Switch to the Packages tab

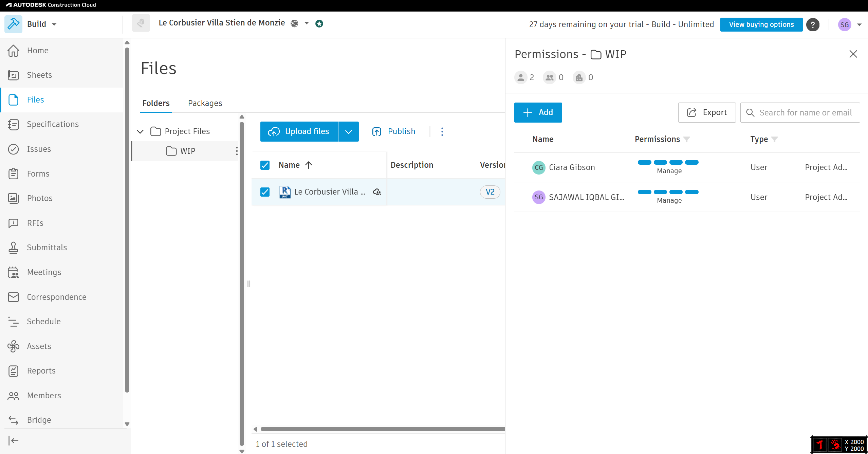tap(205, 103)
